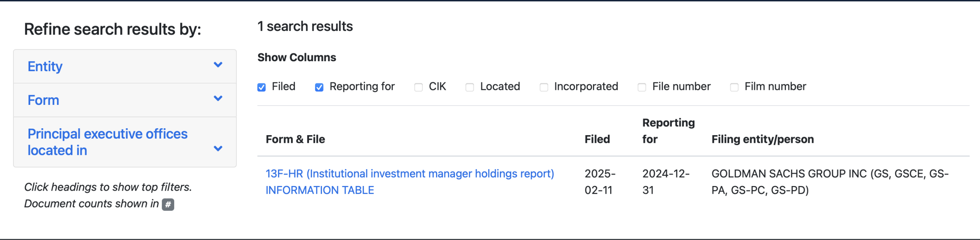Click the GOLDMAN SACHS GROUP INC entity cell
980x240 pixels.
[830, 182]
